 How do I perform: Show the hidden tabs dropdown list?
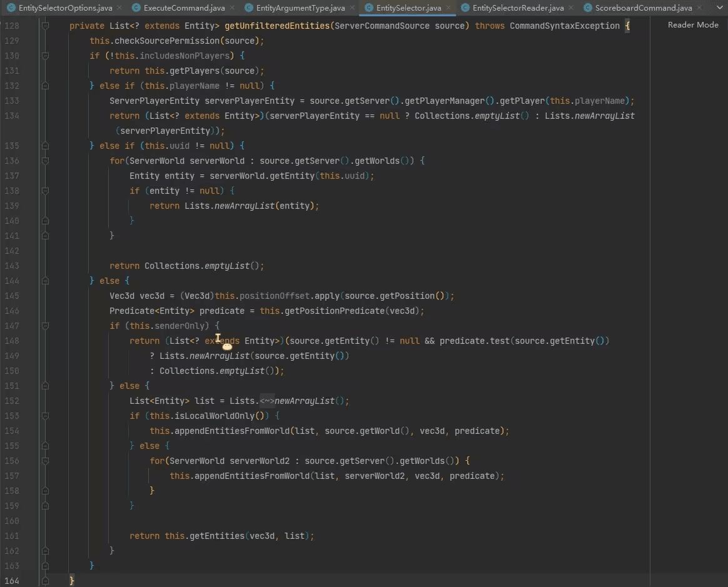tap(720, 8)
